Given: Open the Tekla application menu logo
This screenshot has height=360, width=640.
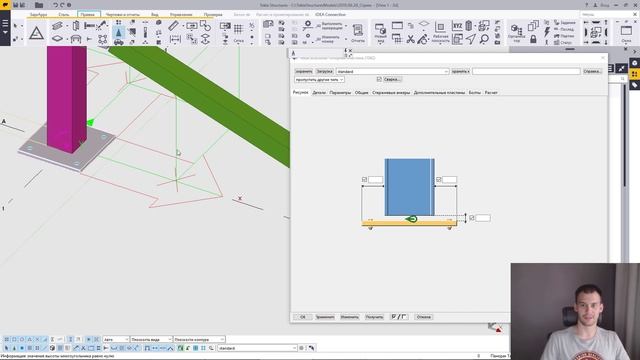Looking at the screenshot, I should (5, 5).
